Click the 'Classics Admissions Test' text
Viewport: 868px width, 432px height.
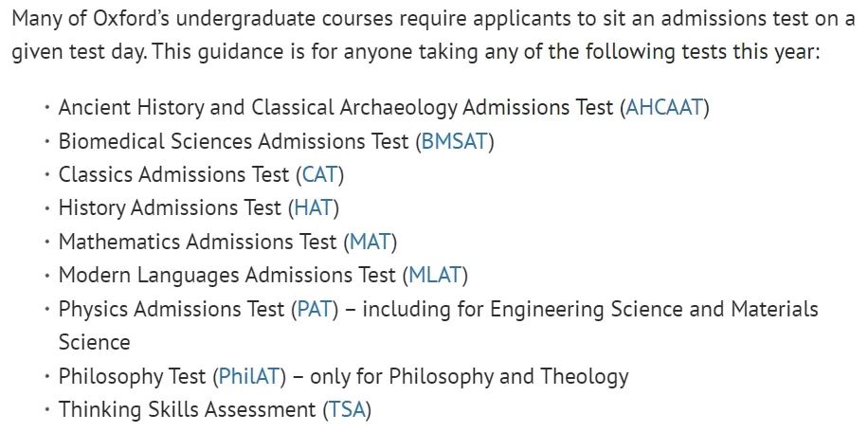coord(172,174)
